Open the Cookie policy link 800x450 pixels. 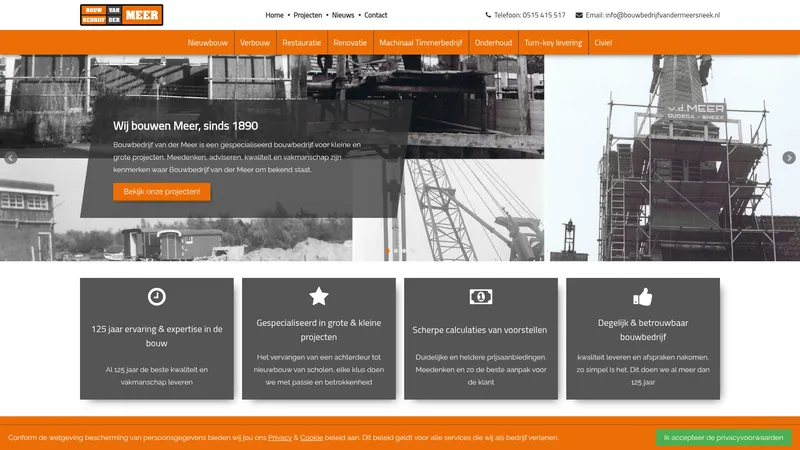pos(311,438)
